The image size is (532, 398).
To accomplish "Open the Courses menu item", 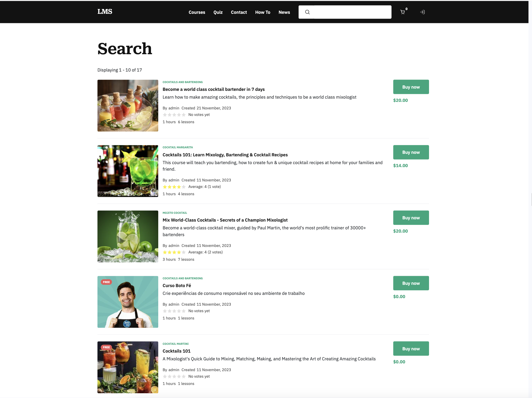I will point(197,12).
